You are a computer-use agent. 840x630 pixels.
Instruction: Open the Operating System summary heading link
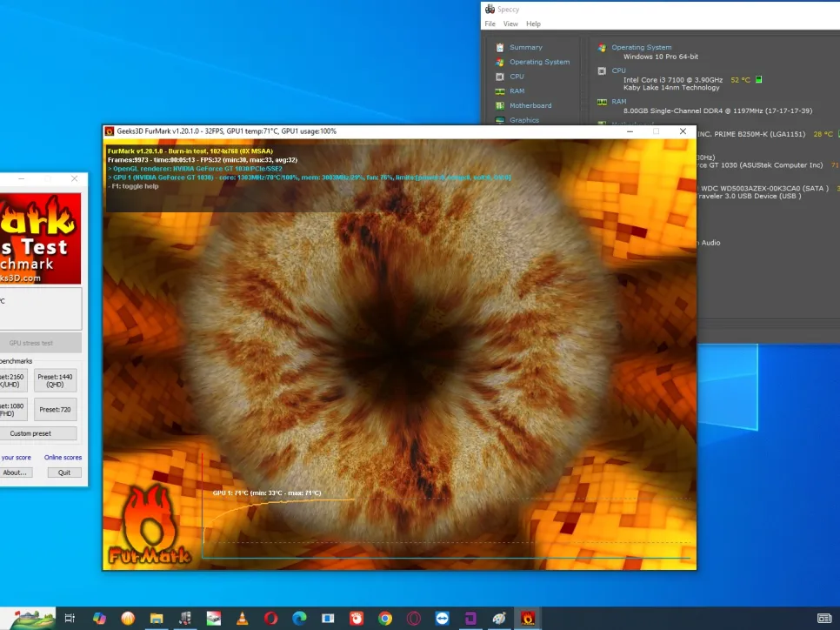(x=641, y=47)
